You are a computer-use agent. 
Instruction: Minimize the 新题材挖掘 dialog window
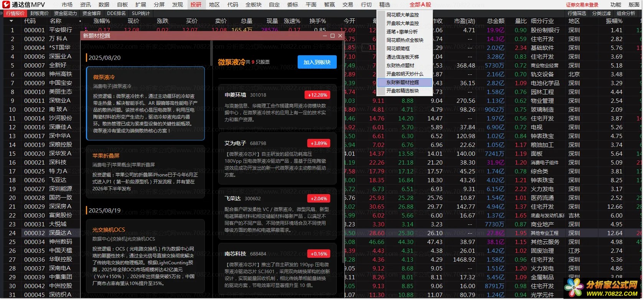point(325,36)
